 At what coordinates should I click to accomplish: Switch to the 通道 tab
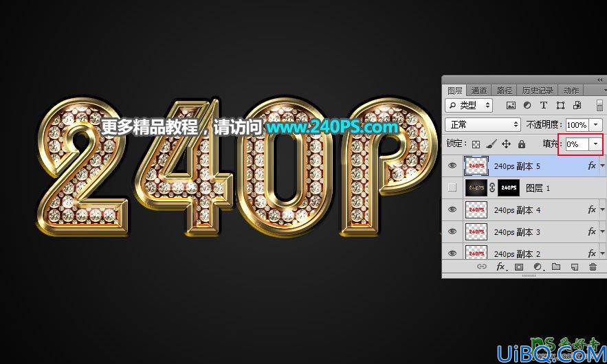479,91
